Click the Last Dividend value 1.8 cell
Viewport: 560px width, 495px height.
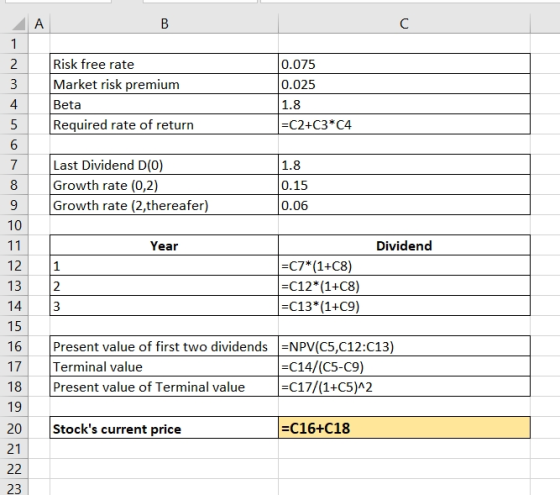coord(404,165)
